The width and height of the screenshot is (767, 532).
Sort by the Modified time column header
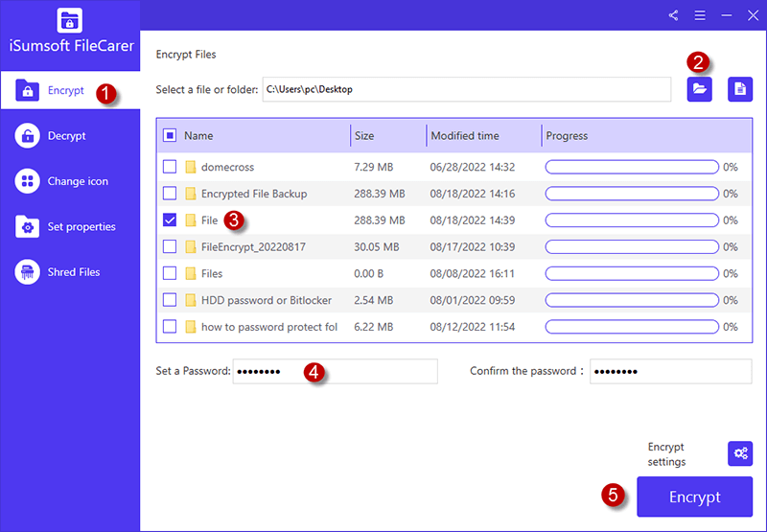465,136
